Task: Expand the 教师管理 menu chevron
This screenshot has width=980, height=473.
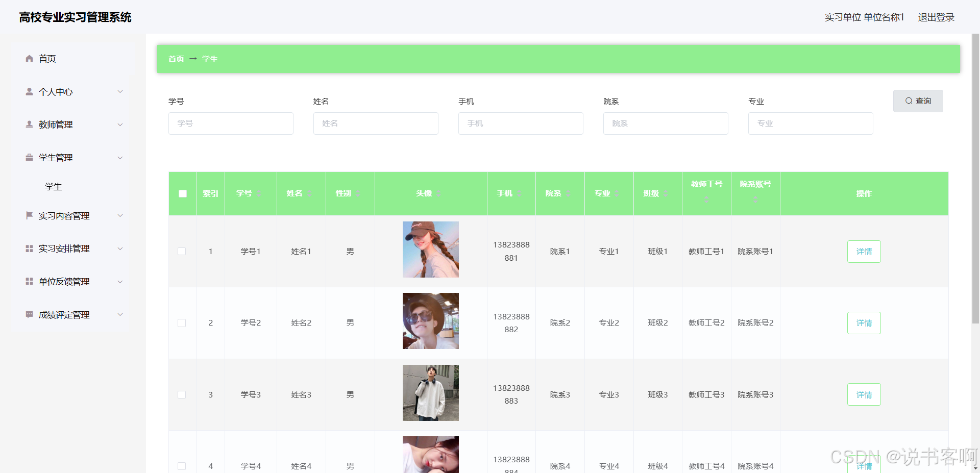Action: point(120,125)
